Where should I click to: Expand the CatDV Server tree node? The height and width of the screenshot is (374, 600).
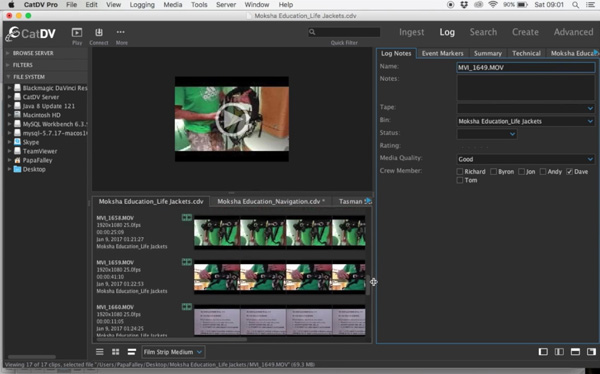coord(10,97)
